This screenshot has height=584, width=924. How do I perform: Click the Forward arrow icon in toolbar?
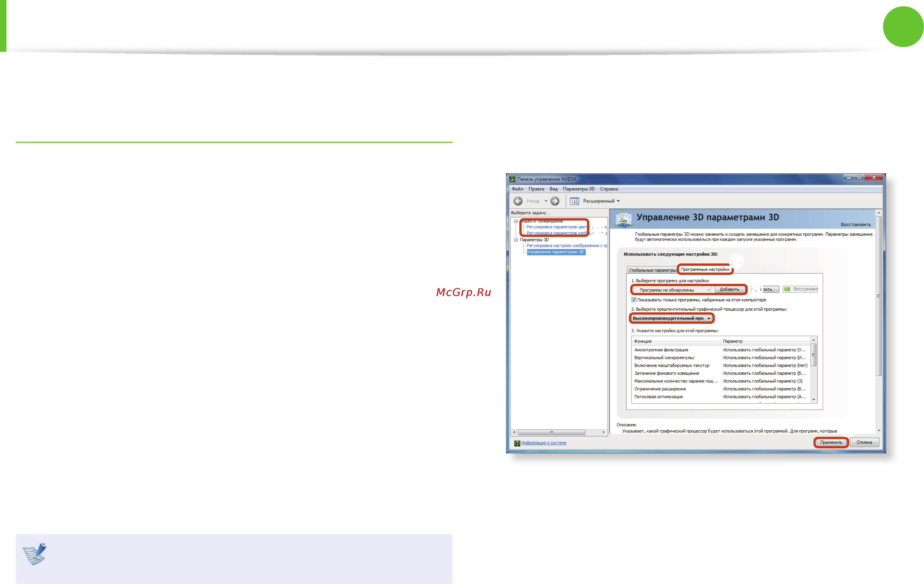555,201
